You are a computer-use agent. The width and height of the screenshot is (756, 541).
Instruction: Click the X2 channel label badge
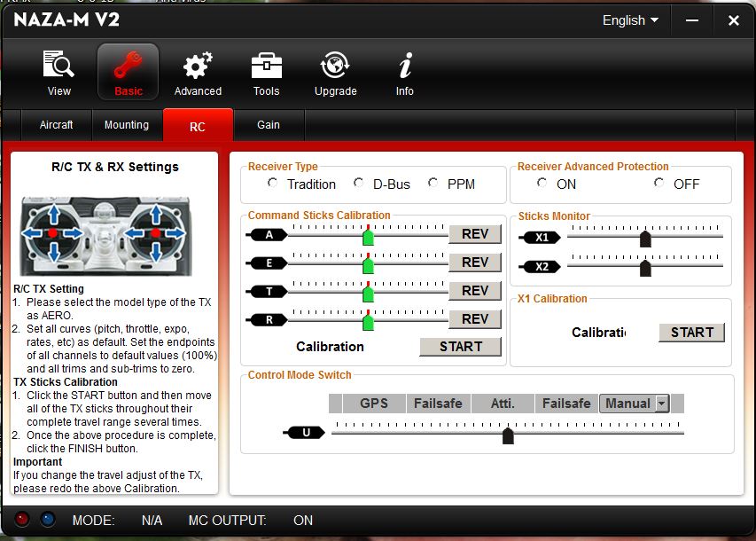click(x=540, y=266)
